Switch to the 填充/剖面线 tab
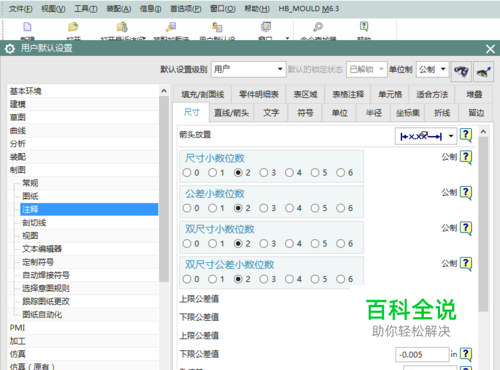Image resolution: width=500 pixels, height=370 pixels. click(x=202, y=95)
